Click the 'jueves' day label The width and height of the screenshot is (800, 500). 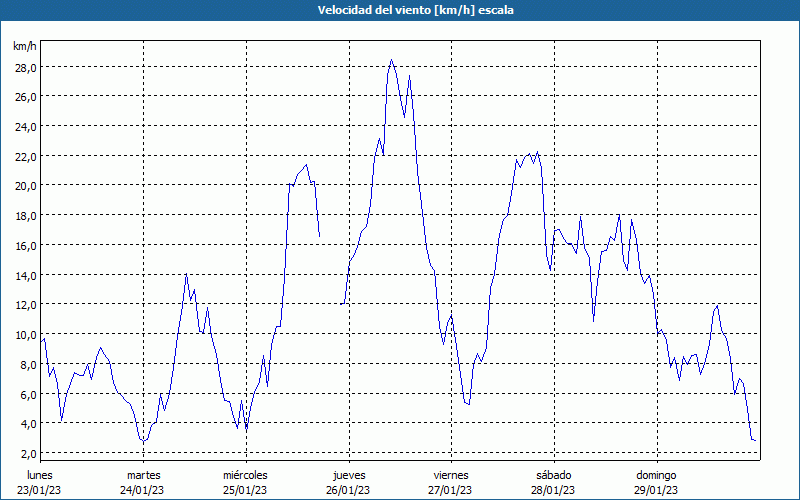tap(349, 475)
